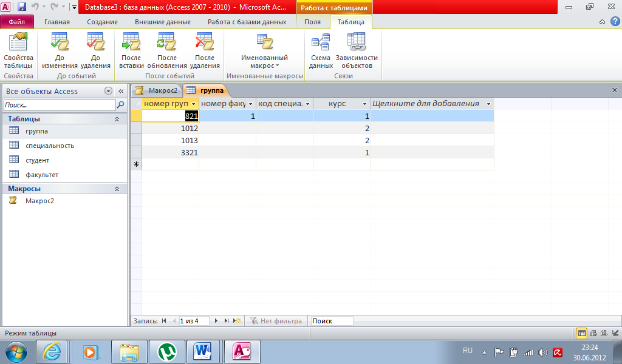Image resolution: width=622 pixels, height=364 pixels.
Task: Select the группа table in navigation pane
Action: [x=64, y=131]
